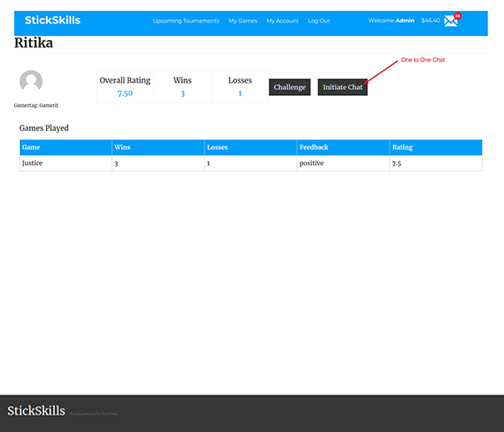Click Ritika's gray profile avatar
This screenshot has height=432, width=504.
point(31,82)
